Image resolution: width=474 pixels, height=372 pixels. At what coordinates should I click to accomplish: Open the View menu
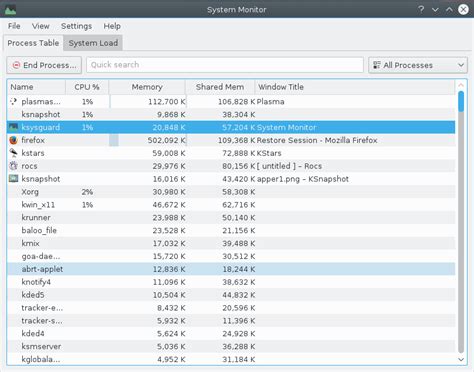tap(41, 26)
